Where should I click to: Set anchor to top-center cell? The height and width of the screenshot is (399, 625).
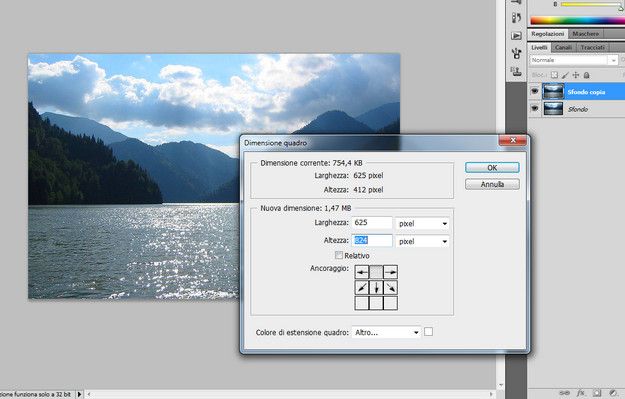click(376, 272)
